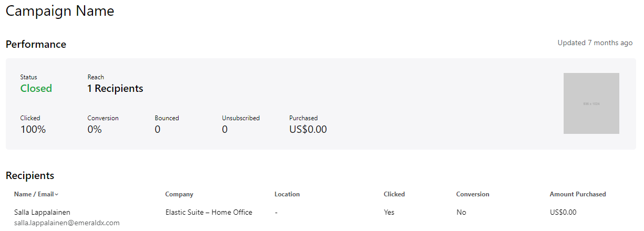Select recipient Salla Lappalainen

[42, 212]
